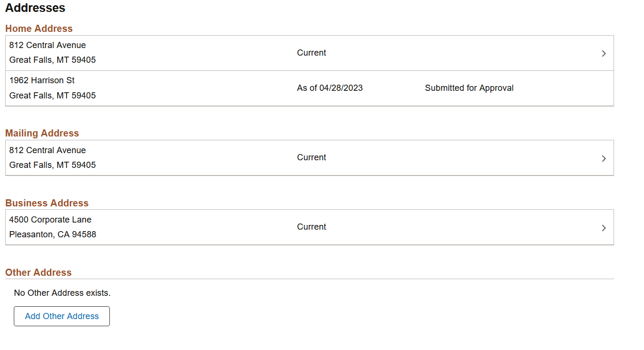Click the Add Other Address button
This screenshot has width=644, height=350.
[61, 316]
